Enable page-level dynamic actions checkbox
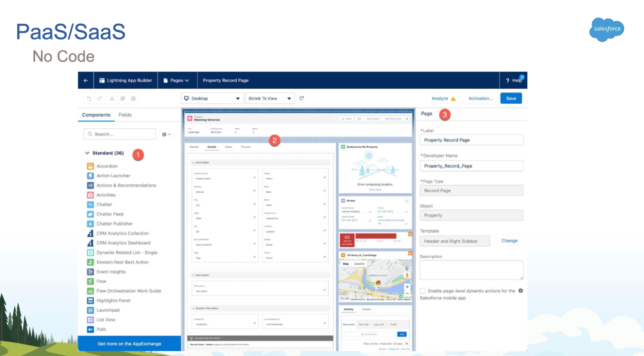Viewport: 644px width, 356px height. click(423, 291)
